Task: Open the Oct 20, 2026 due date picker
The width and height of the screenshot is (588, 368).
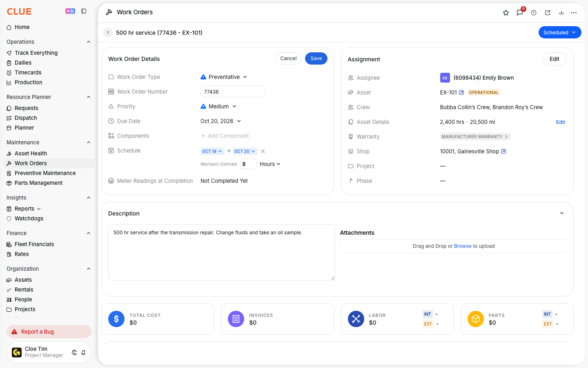Action: (x=221, y=121)
